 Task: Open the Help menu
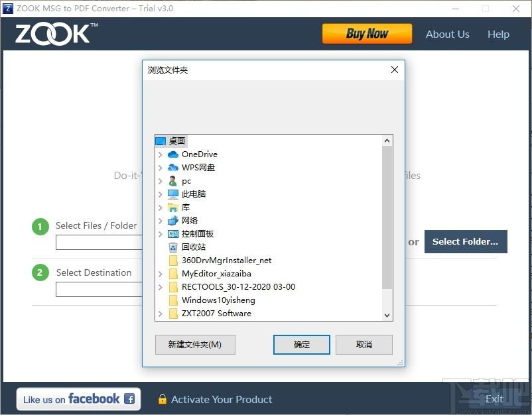coord(498,34)
